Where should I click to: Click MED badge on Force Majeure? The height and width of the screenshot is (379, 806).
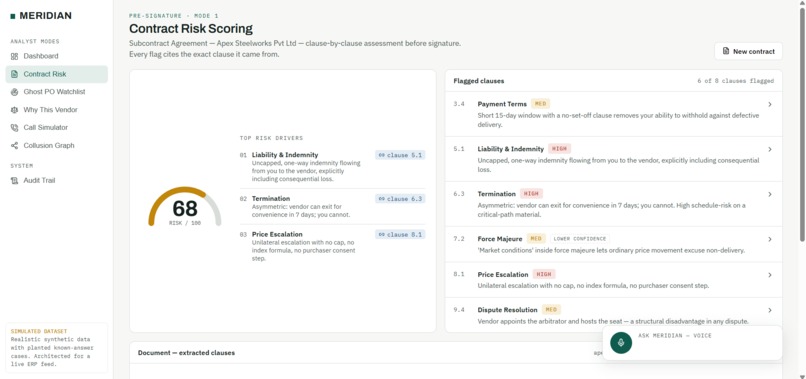coord(536,239)
